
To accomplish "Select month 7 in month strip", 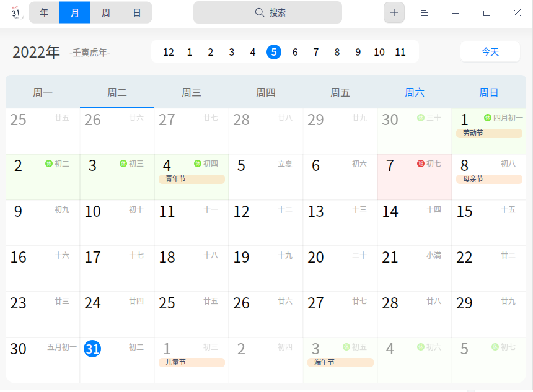I will pyautogui.click(x=316, y=52).
